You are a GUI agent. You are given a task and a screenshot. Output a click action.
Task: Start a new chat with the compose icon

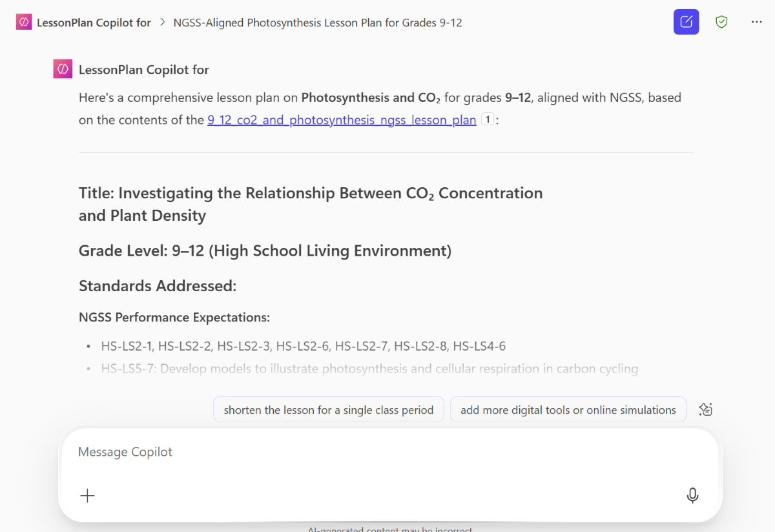tap(686, 21)
